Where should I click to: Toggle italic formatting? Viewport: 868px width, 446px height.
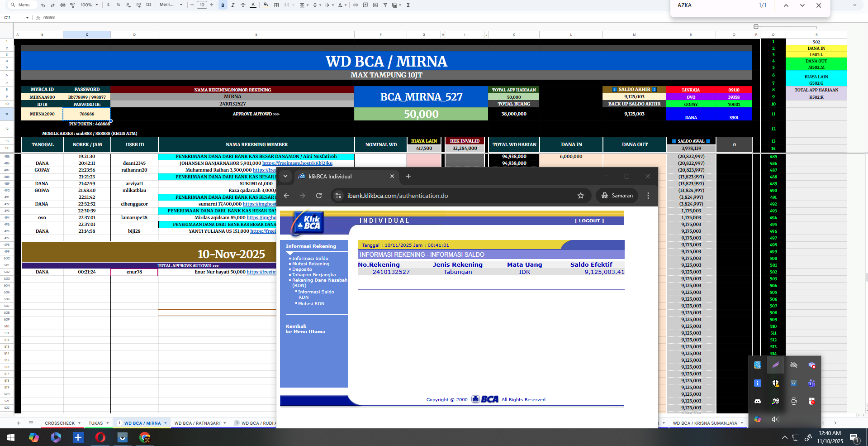233,5
